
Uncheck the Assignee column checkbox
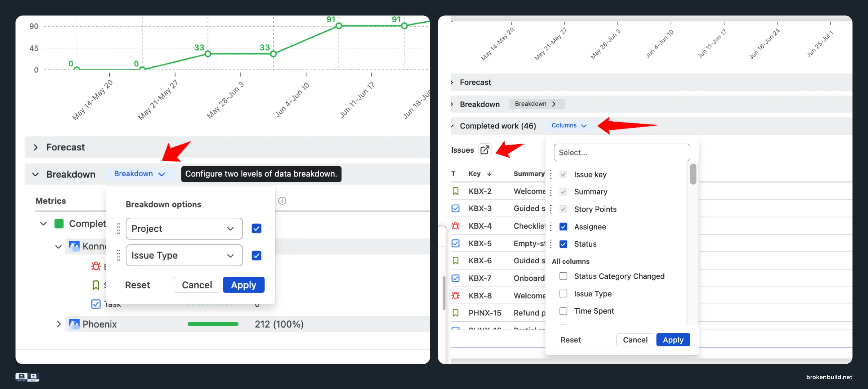pyautogui.click(x=563, y=226)
